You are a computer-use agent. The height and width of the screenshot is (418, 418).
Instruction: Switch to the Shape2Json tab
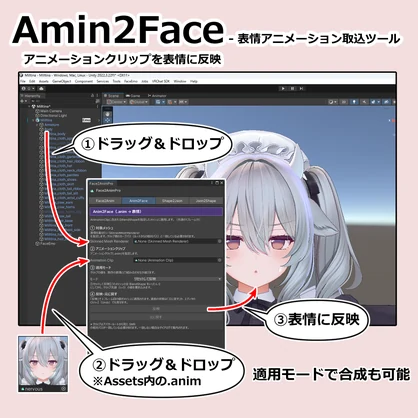click(x=172, y=201)
